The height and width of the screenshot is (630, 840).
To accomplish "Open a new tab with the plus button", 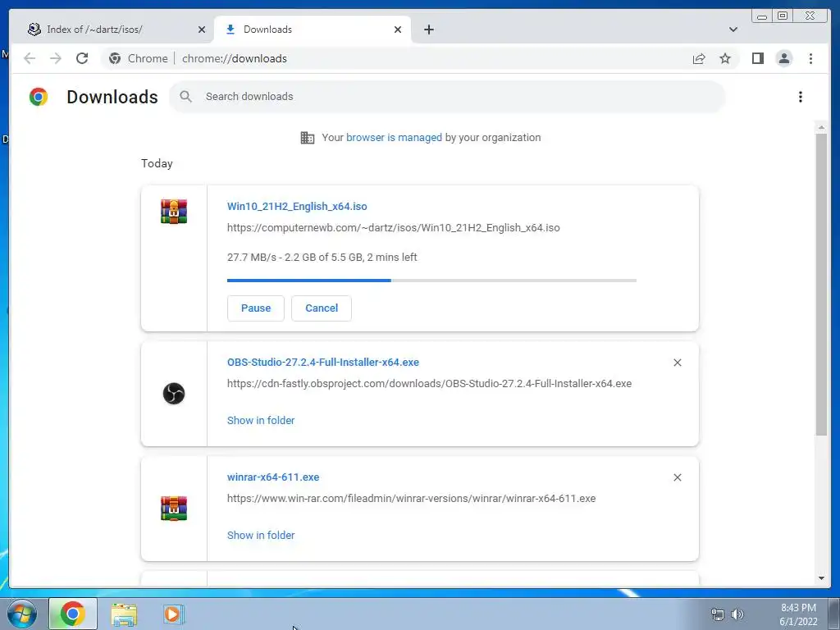I will coord(428,30).
